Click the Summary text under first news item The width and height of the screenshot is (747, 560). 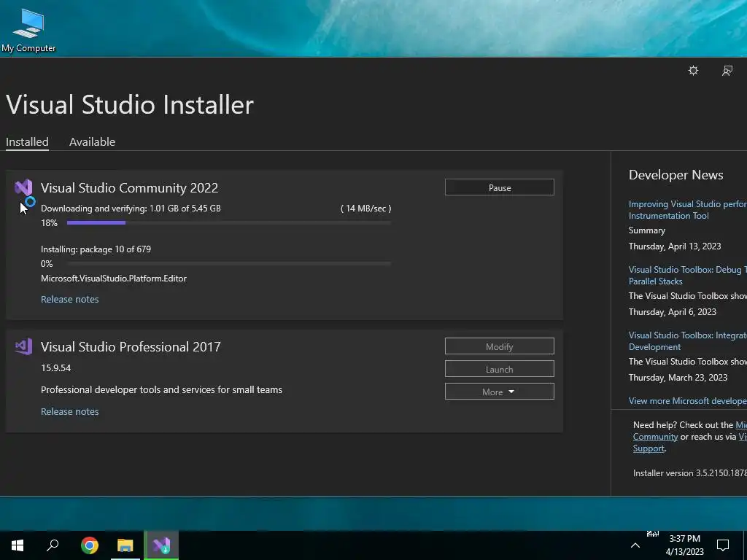point(646,230)
